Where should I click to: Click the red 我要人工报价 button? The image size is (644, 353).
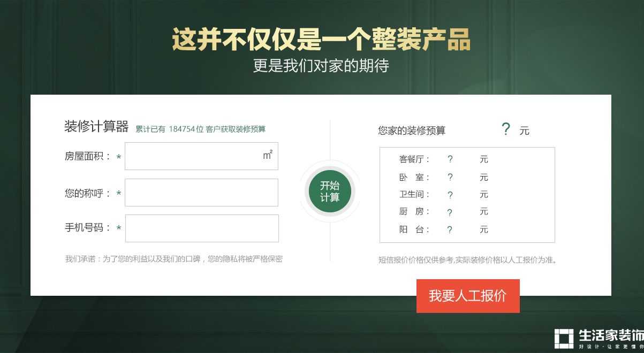[468, 296]
